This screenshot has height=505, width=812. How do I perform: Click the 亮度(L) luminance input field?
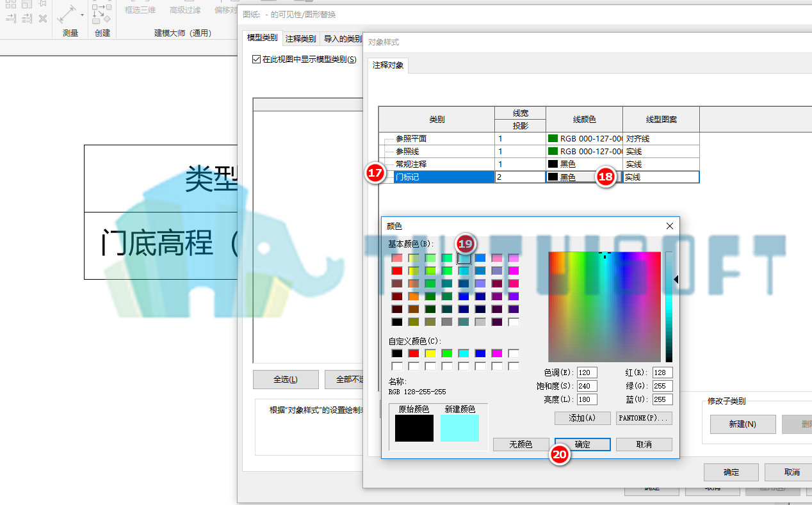click(587, 399)
